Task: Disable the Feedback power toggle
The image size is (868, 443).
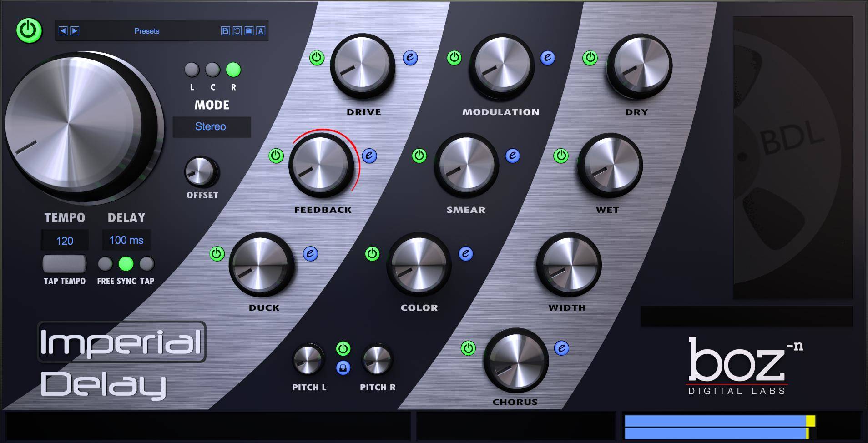Action: [x=276, y=156]
